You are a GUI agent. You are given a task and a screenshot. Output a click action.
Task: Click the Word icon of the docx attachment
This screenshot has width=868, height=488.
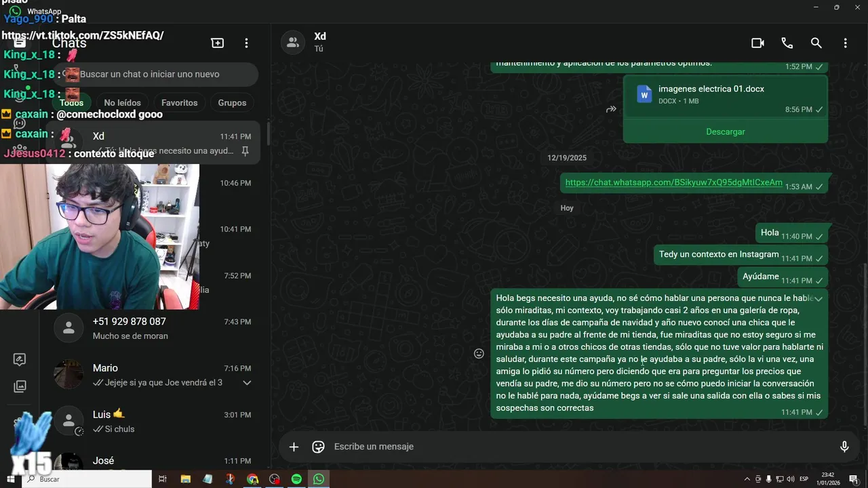(x=644, y=94)
